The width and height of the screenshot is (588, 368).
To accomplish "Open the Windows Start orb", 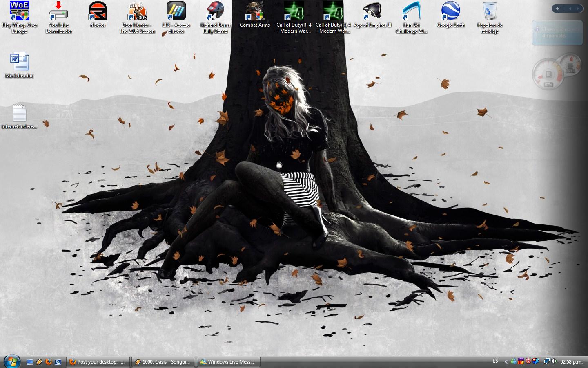I will pyautogui.click(x=12, y=361).
